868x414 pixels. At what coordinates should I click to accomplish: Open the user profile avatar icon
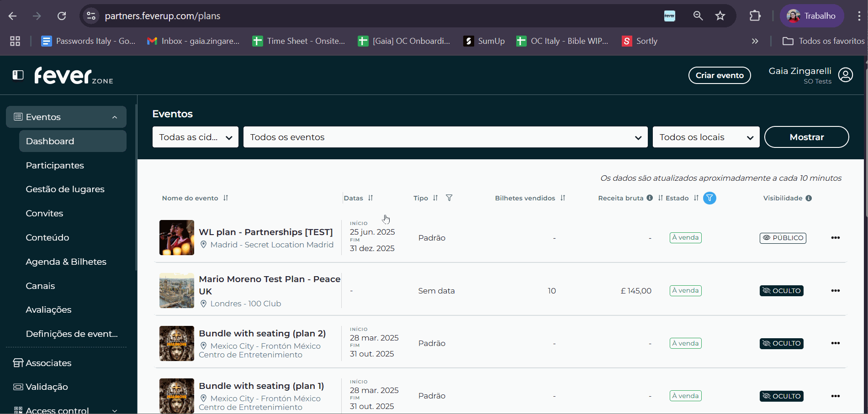click(846, 75)
